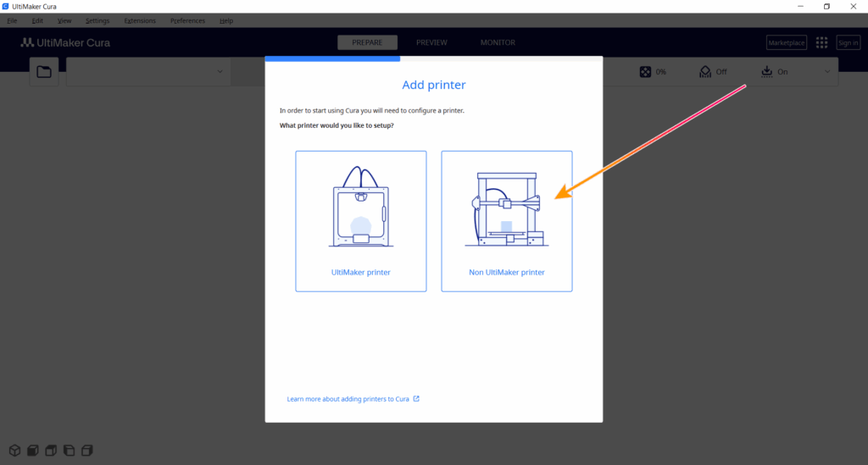Select the front view cube icon
The image size is (868, 465).
pos(33,450)
